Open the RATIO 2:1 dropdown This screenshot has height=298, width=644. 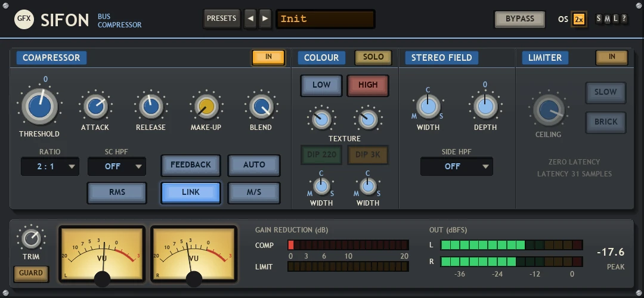pos(49,167)
